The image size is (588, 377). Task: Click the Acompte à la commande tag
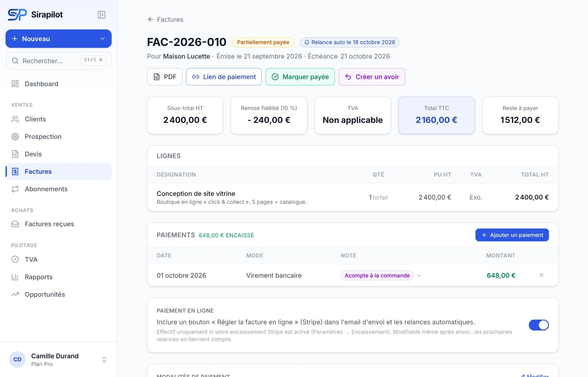pyautogui.click(x=377, y=276)
